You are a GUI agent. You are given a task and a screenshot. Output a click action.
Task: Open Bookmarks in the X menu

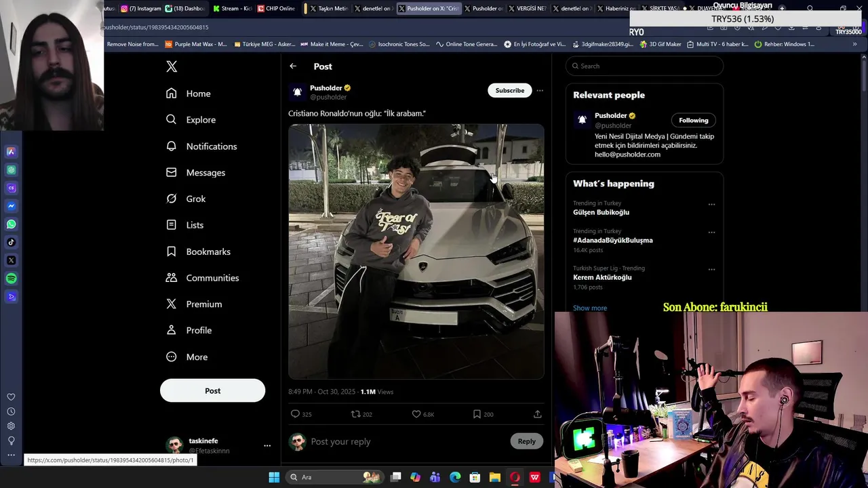198,251
